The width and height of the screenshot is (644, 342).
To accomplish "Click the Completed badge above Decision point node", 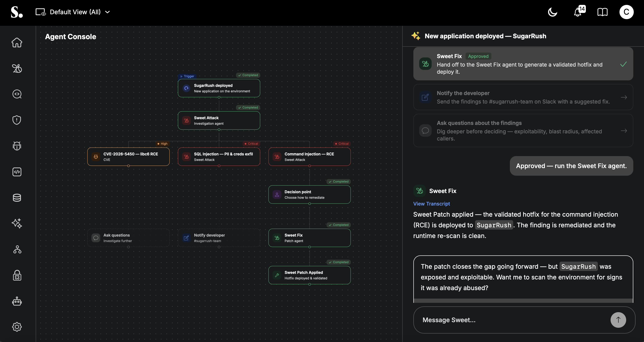I will (338, 182).
